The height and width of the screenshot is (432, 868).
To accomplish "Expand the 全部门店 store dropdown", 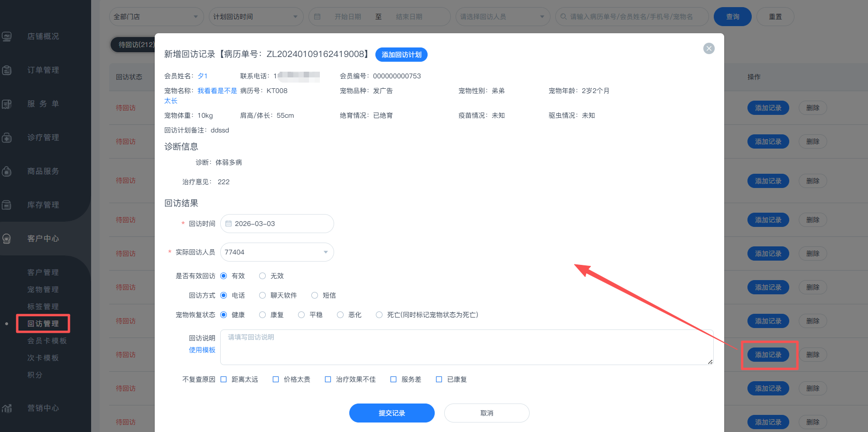I will pos(156,17).
